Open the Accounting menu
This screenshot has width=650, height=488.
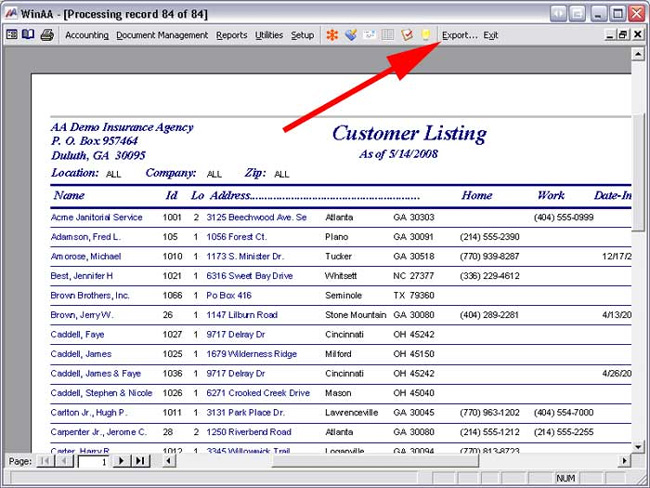[87, 35]
